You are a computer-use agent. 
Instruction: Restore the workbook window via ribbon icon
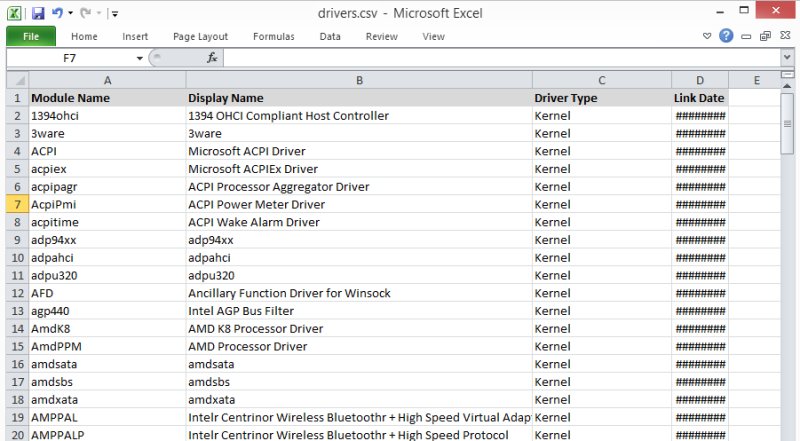click(765, 36)
